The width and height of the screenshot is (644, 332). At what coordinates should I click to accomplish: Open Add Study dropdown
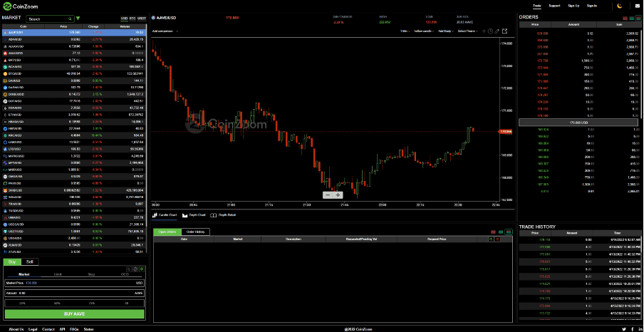click(446, 31)
